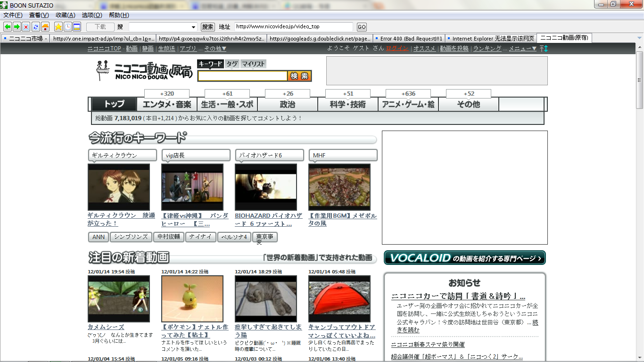644x362 pixels.
Task: Open the red tent camping video thumbnail
Action: [339, 299]
